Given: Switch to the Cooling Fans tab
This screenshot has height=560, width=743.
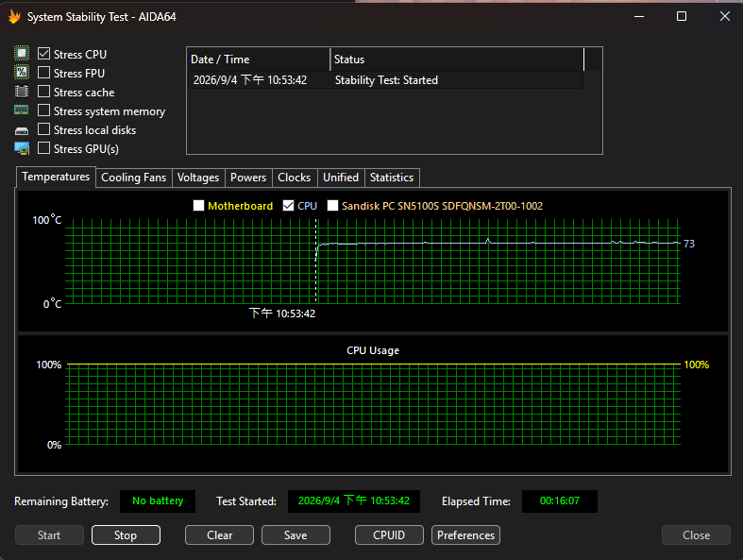Looking at the screenshot, I should click(134, 178).
